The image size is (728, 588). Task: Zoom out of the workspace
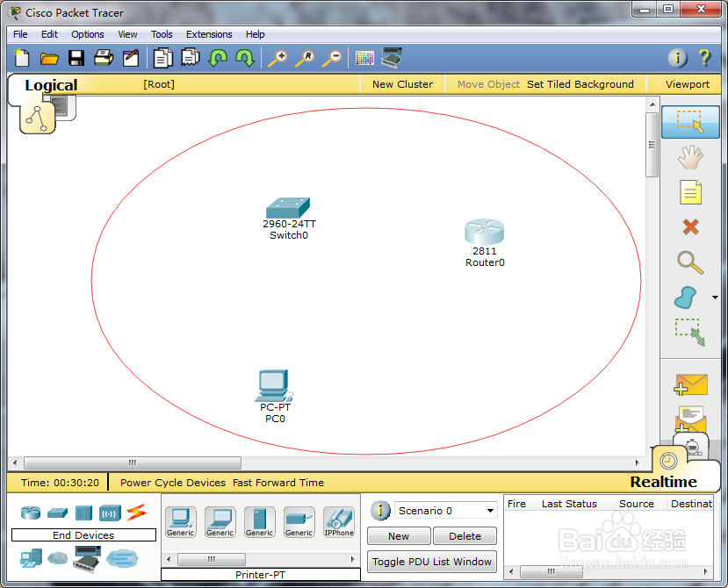333,58
